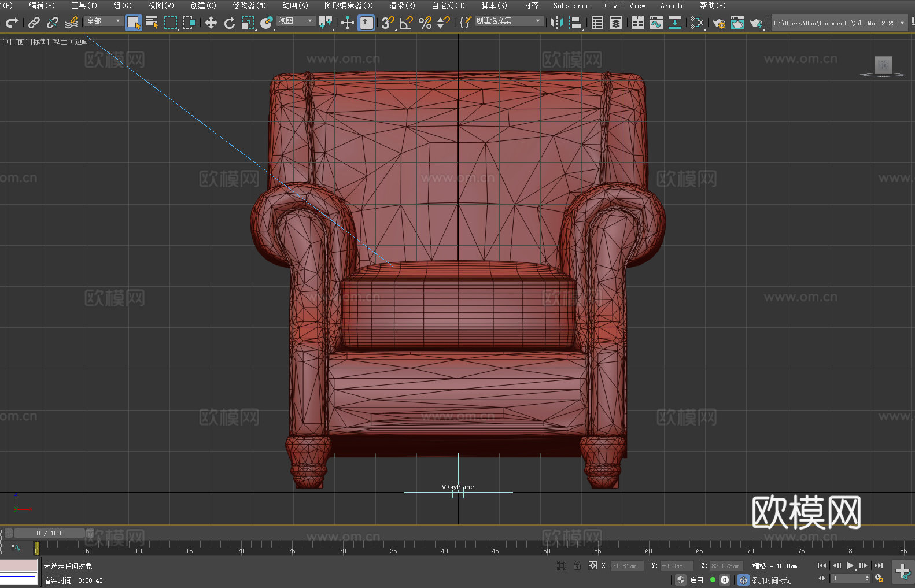Viewport: 915px width, 588px height.
Task: Click the Select and Place tool
Action: [x=267, y=23]
